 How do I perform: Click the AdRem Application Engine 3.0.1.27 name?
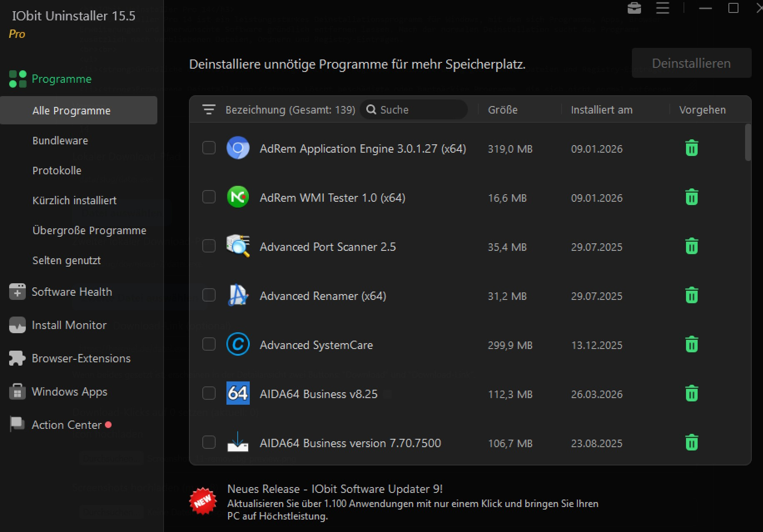tap(363, 148)
